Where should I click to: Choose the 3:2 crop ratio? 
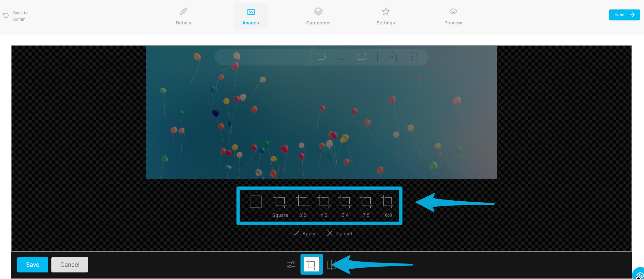[302, 206]
